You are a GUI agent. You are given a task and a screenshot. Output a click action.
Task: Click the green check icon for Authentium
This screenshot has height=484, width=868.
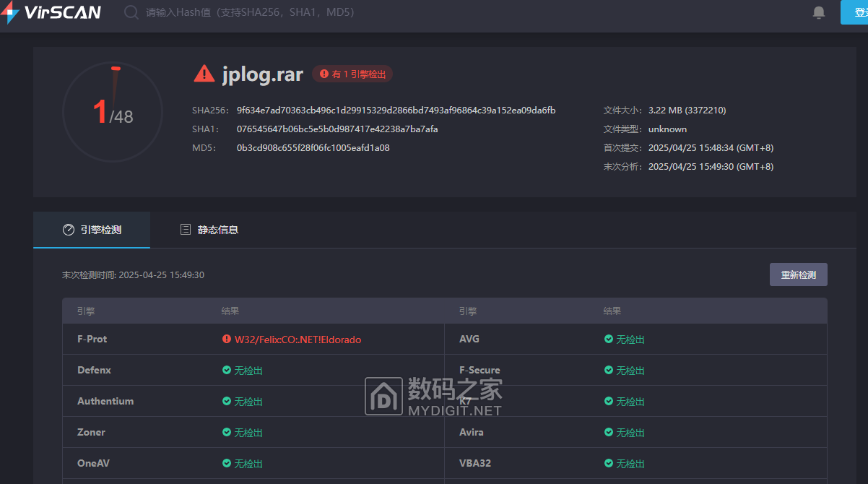pyautogui.click(x=227, y=401)
